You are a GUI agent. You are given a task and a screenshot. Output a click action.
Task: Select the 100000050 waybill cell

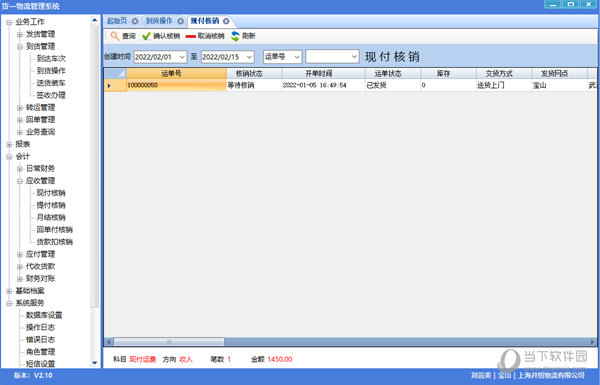[176, 85]
